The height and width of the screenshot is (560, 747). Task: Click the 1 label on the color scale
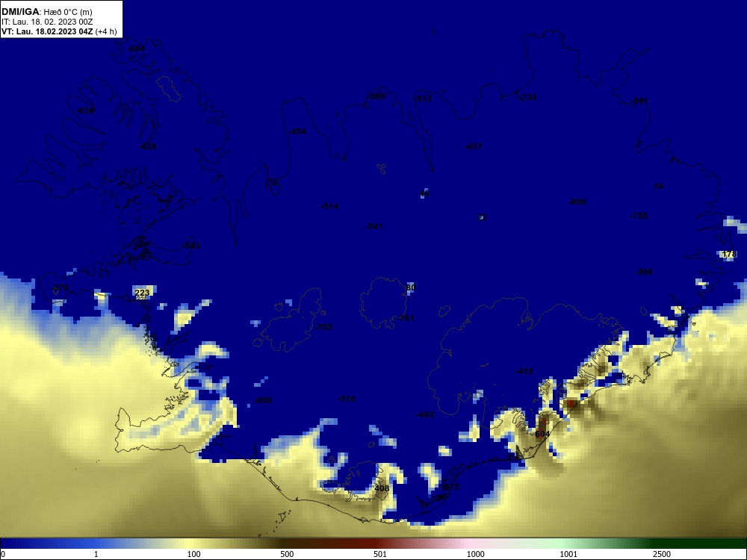96,554
